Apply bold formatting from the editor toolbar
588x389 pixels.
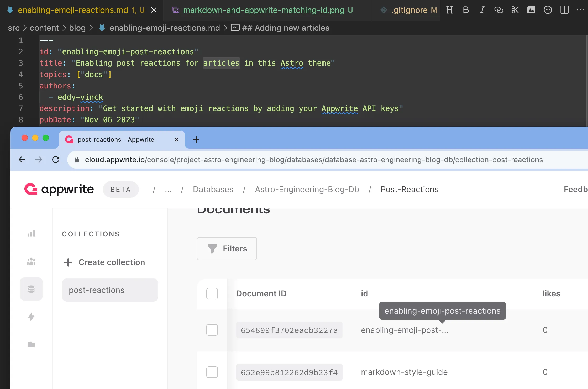[x=466, y=10]
